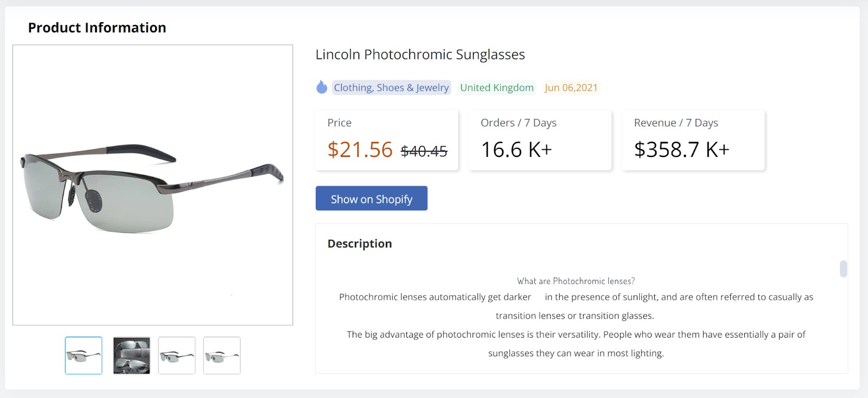868x398 pixels.
Task: Click the Show on Shopify button
Action: pos(371,198)
